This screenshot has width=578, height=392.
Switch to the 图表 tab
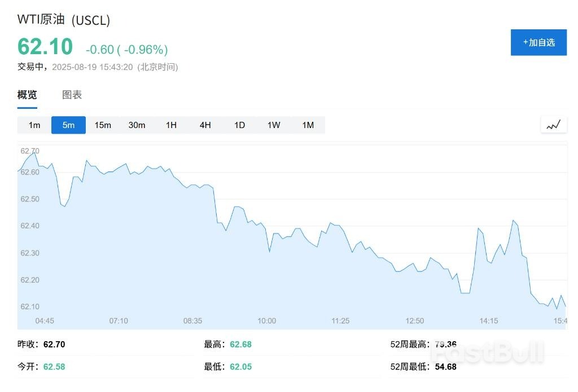(72, 94)
